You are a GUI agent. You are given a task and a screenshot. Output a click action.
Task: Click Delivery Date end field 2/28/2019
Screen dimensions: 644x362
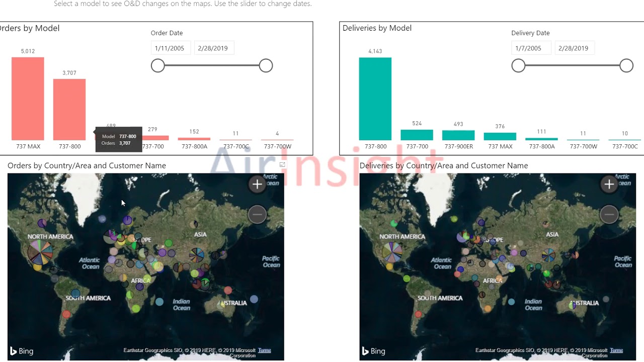[575, 48]
